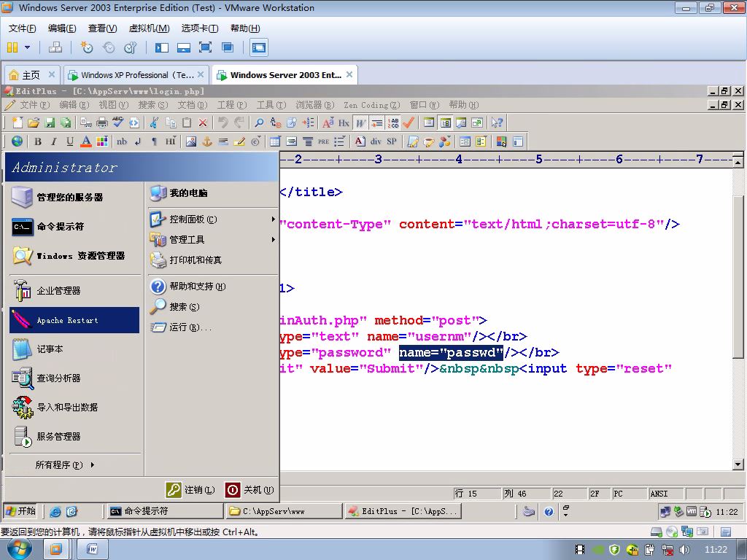Insert a line break tag

(x=138, y=141)
